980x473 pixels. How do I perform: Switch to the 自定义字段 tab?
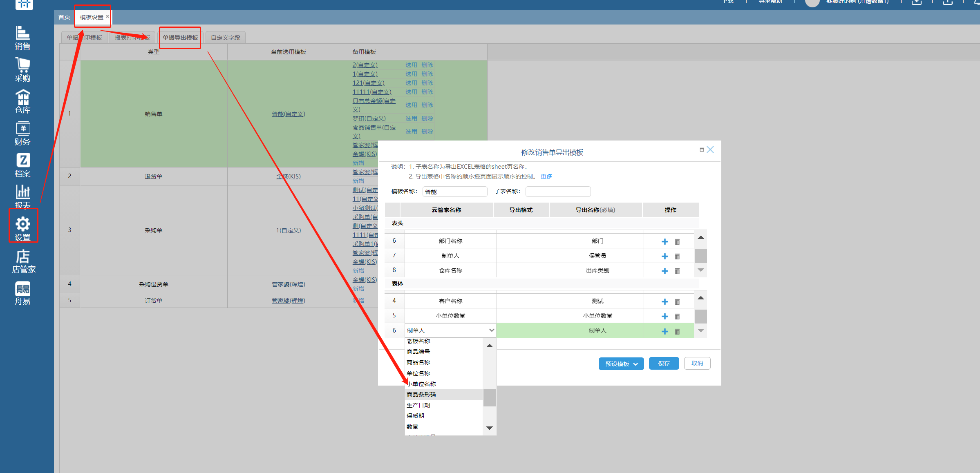(225, 38)
